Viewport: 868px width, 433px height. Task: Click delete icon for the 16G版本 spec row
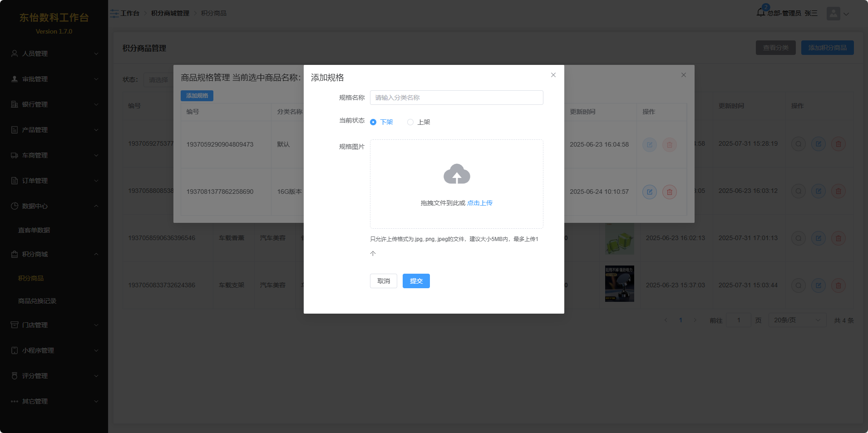pyautogui.click(x=669, y=192)
